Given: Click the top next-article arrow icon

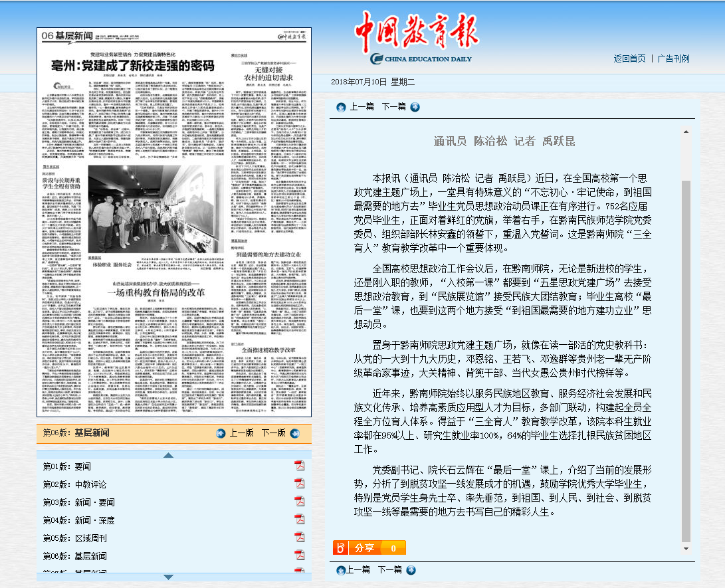Looking at the screenshot, I should (415, 107).
